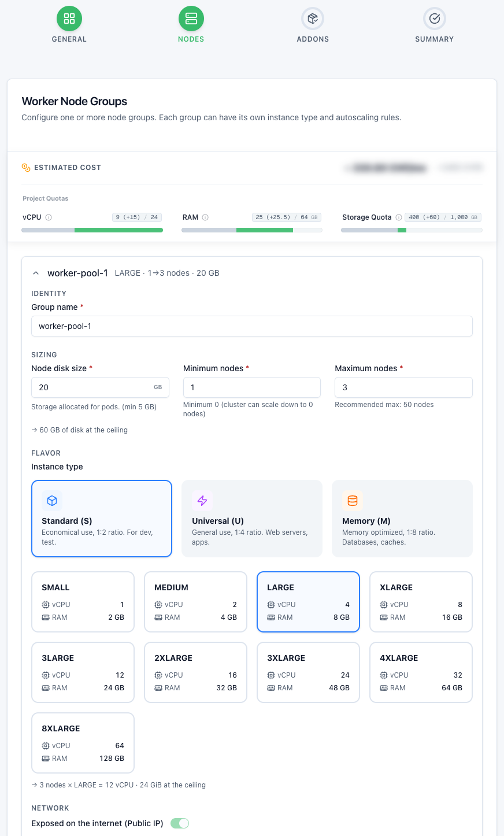Select the Memory (M) instance type
The image size is (504, 836).
point(402,519)
